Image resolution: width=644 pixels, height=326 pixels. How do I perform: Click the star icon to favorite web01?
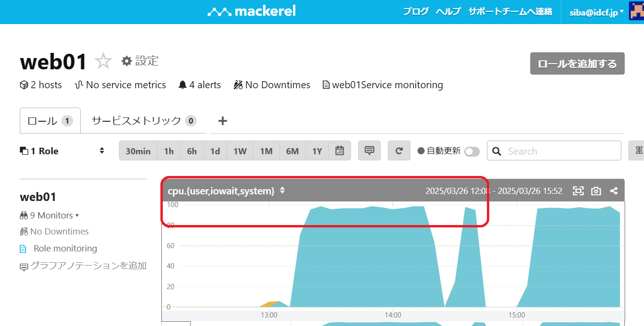click(x=103, y=61)
